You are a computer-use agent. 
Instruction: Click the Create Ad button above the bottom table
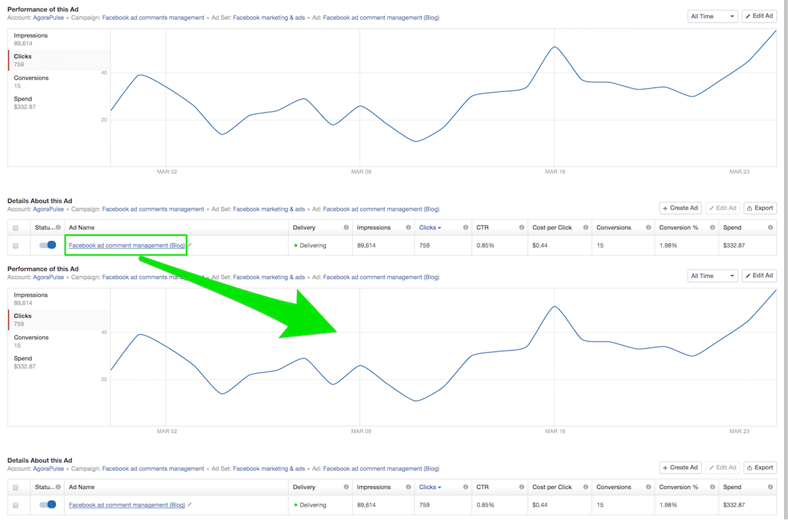pos(680,468)
